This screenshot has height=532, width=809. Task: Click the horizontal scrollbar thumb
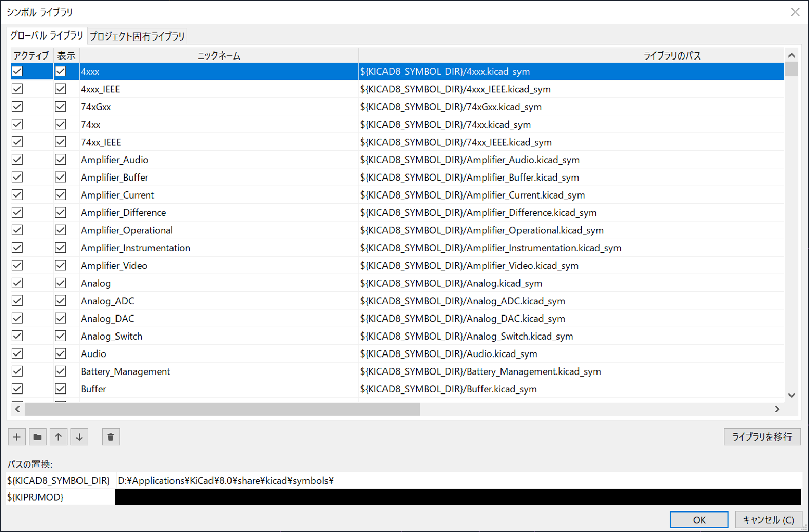point(222,409)
